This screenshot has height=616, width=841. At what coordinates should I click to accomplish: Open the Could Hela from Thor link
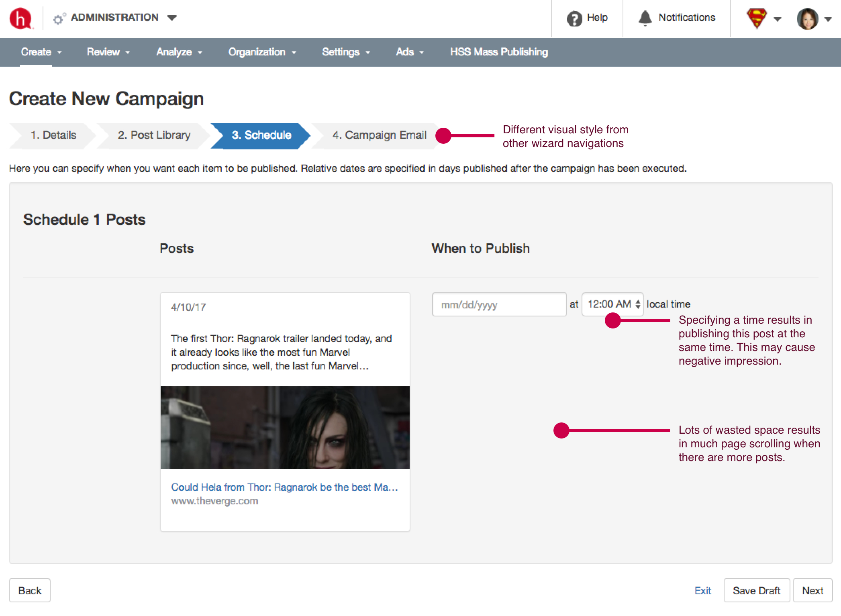point(284,487)
